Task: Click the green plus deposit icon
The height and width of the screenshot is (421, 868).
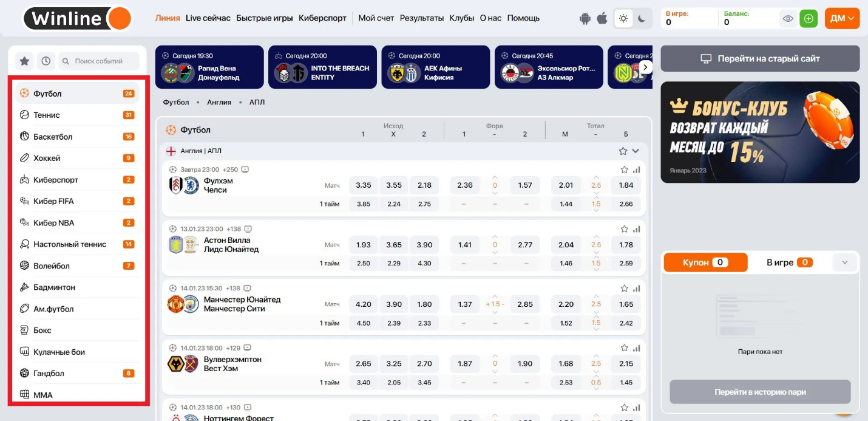Action: [808, 19]
